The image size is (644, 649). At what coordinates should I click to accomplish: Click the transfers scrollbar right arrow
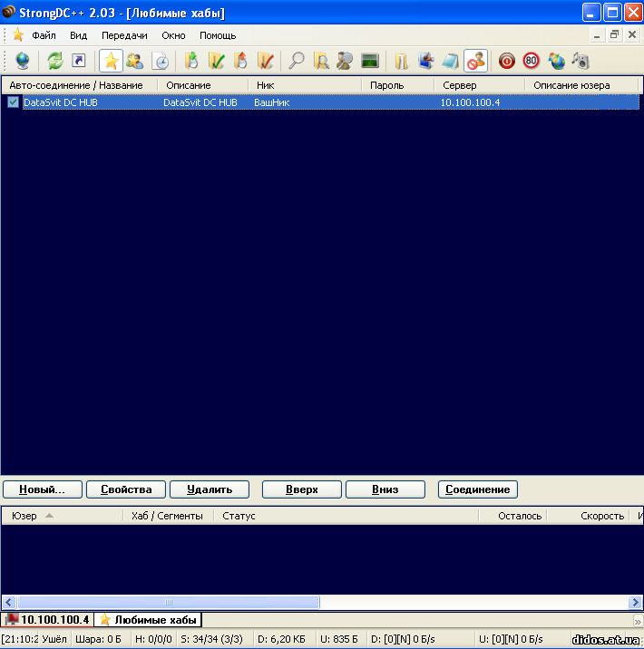point(635,602)
